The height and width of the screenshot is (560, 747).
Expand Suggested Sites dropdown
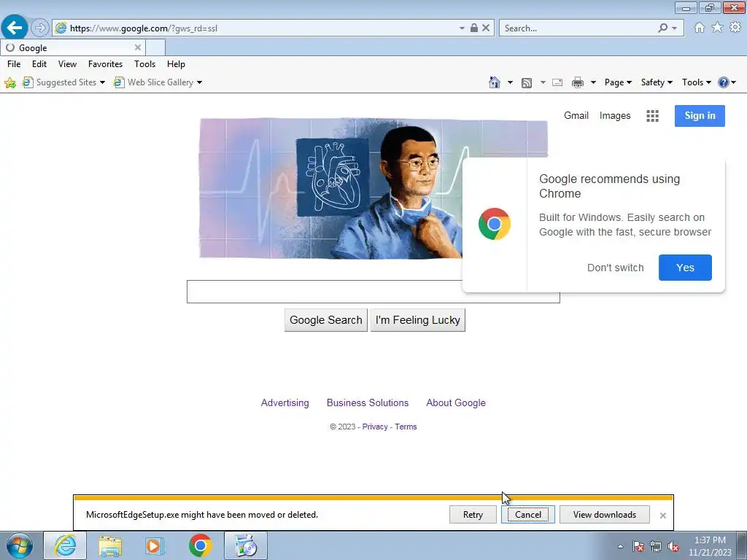pos(102,82)
